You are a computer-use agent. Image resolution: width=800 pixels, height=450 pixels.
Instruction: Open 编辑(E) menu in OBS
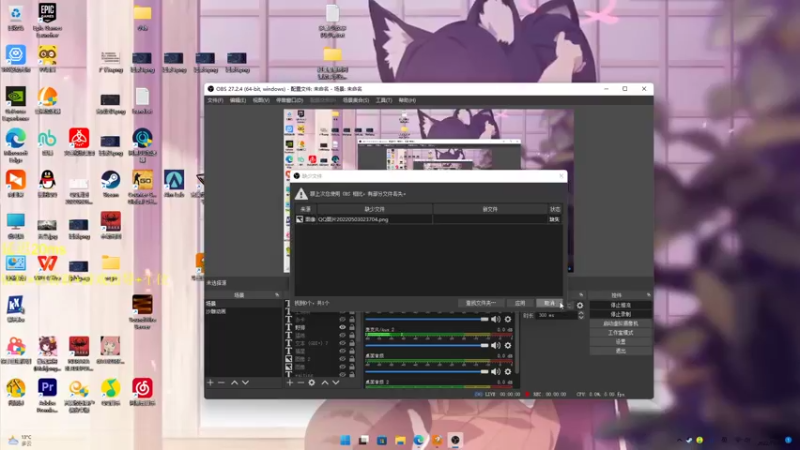(238, 101)
